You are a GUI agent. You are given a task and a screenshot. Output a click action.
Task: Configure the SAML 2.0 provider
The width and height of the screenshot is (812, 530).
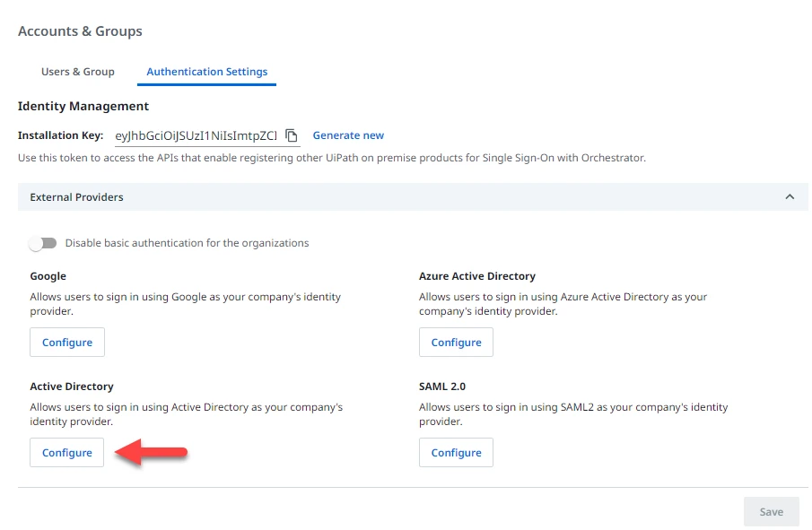456,452
